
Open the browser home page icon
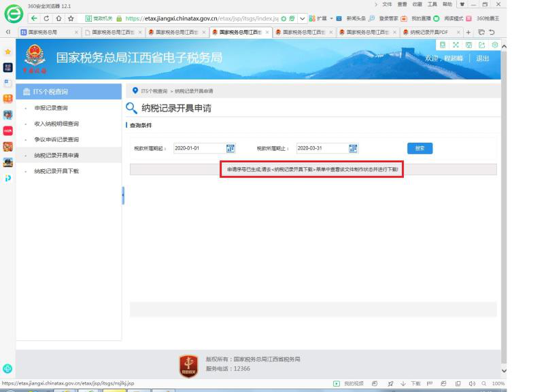tap(58, 18)
